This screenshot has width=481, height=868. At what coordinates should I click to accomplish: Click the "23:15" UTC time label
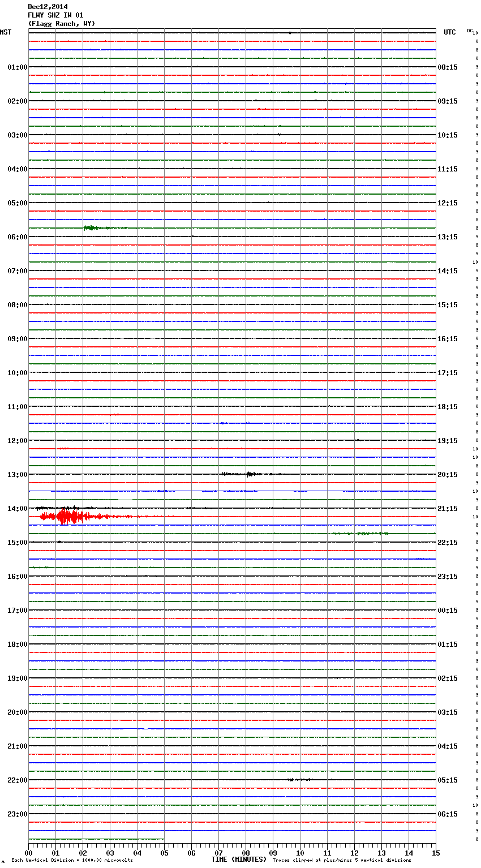tap(448, 577)
